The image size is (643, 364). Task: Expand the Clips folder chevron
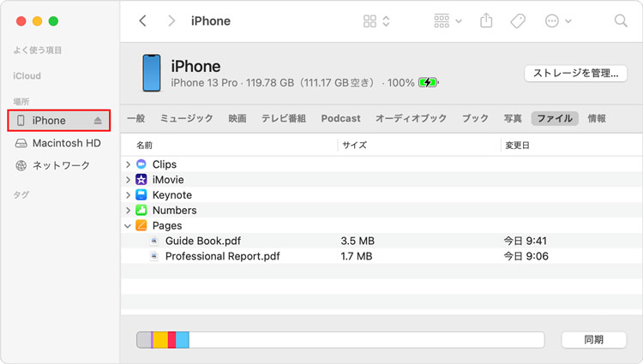tap(128, 164)
